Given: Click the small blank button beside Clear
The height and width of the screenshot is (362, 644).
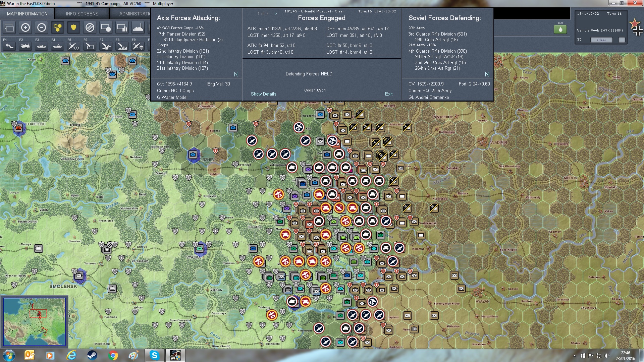Looking at the screenshot, I should click(622, 40).
